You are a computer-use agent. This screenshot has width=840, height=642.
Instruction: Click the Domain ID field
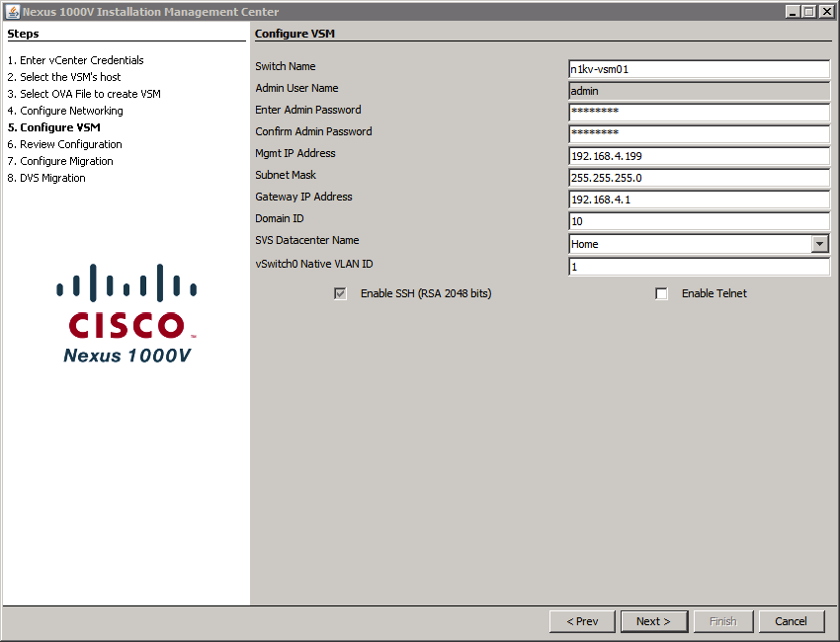(699, 221)
